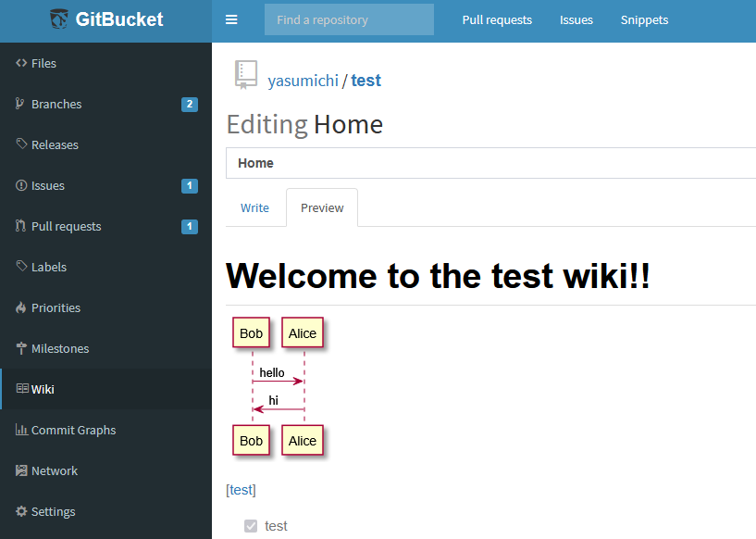Open Priorities in the sidebar
Image resolution: width=756 pixels, height=539 pixels.
tap(105, 307)
